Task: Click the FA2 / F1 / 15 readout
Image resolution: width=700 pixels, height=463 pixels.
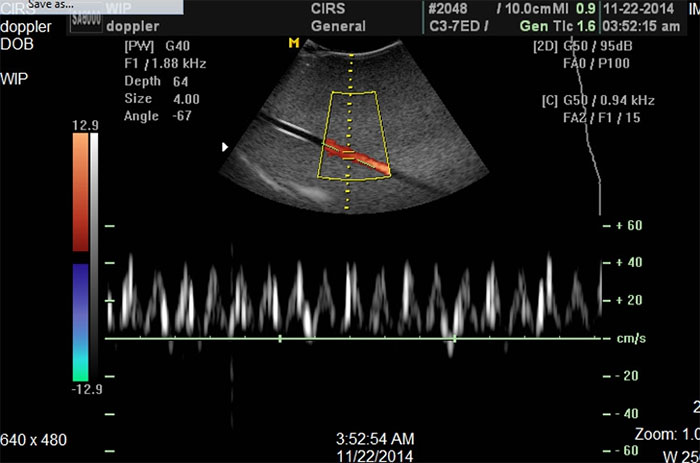Action: click(x=602, y=118)
